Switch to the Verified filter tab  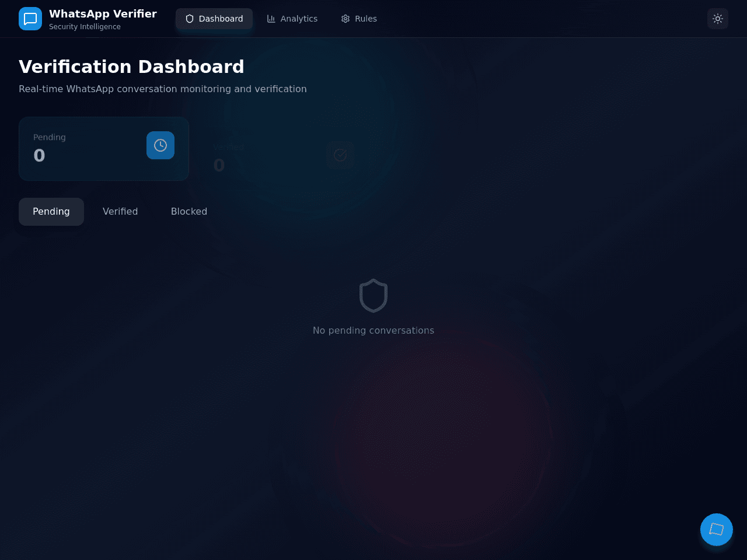[120, 212]
